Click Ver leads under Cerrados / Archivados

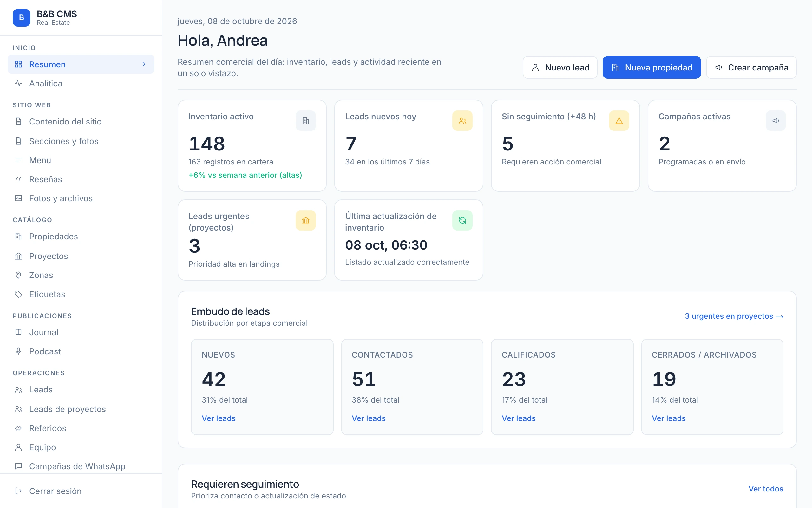click(668, 418)
